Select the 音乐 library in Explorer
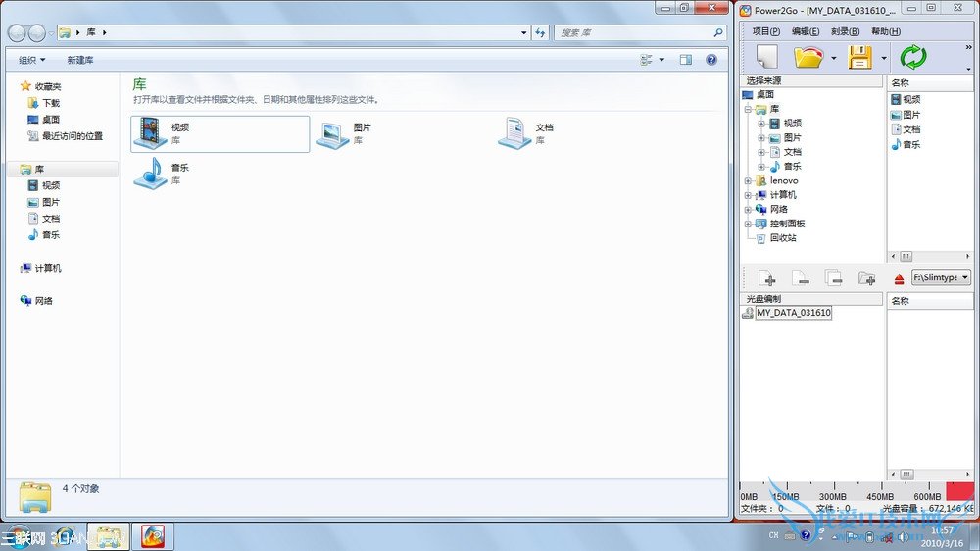Image resolution: width=980 pixels, height=551 pixels. [x=162, y=174]
